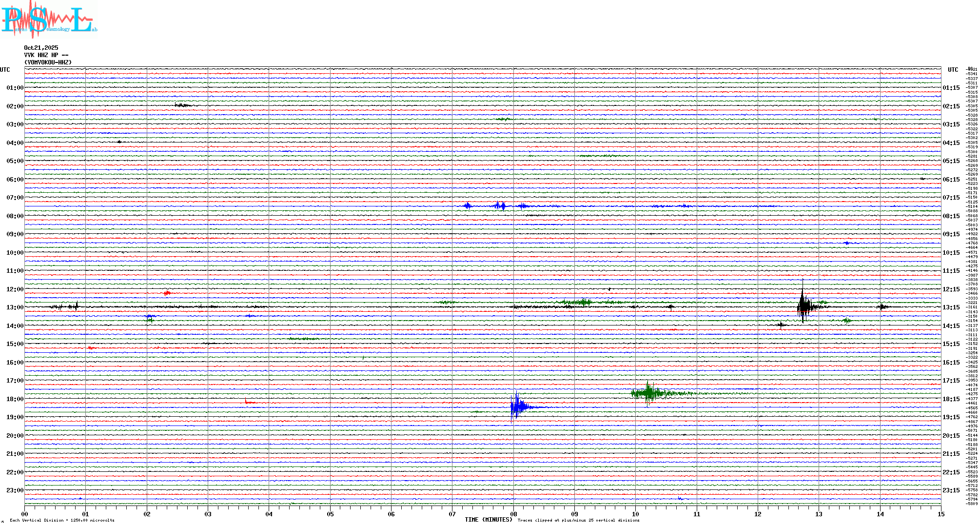Click the VVK HHZ HP station label

46,55
